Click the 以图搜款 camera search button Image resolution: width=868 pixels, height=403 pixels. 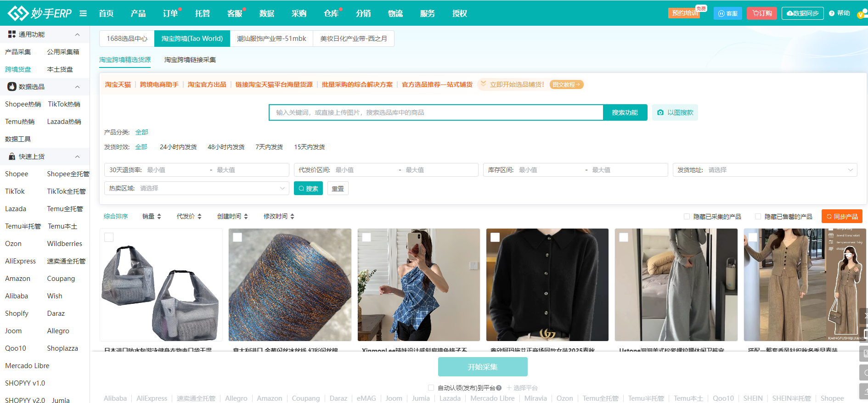coord(675,112)
